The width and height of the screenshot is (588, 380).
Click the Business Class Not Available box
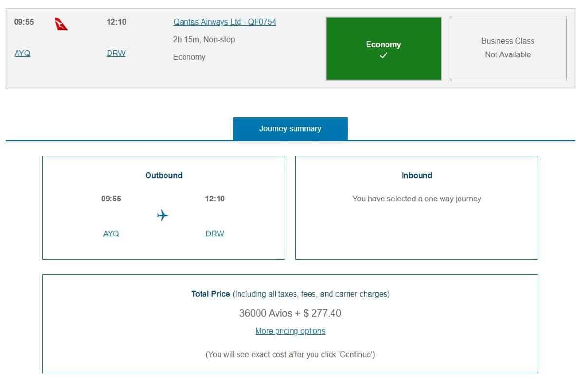pos(508,48)
